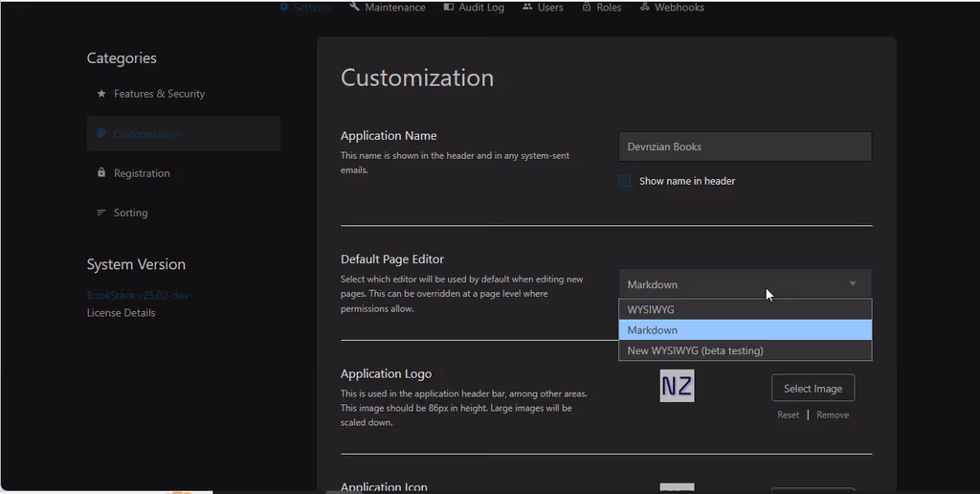This screenshot has width=980, height=494.
Task: Click the Application Name label
Action: tap(389, 135)
